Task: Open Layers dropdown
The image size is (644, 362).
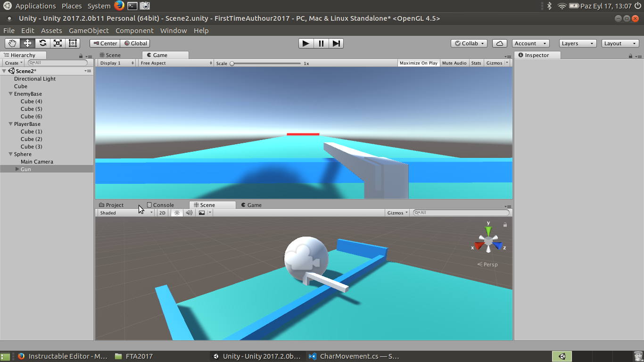Action: click(x=578, y=43)
